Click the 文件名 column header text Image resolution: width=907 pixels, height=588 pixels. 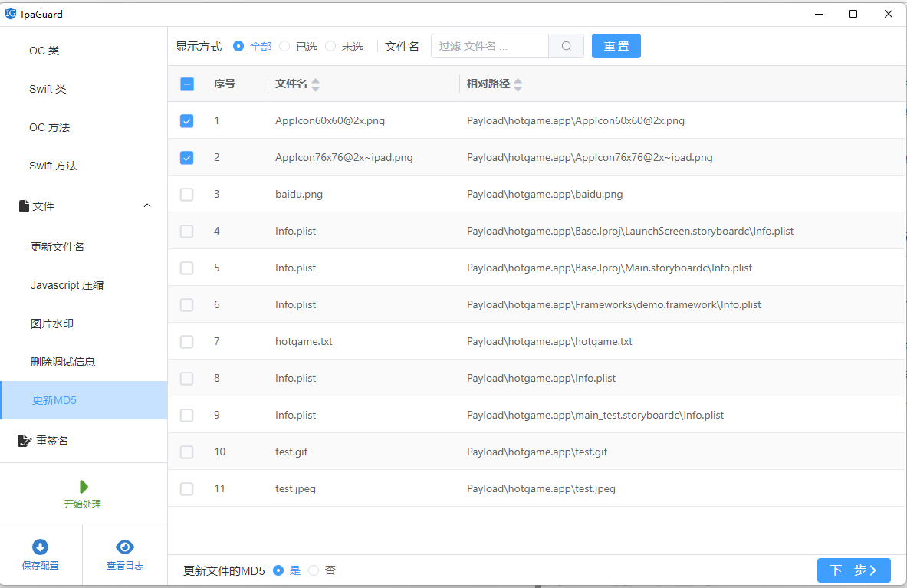(291, 84)
